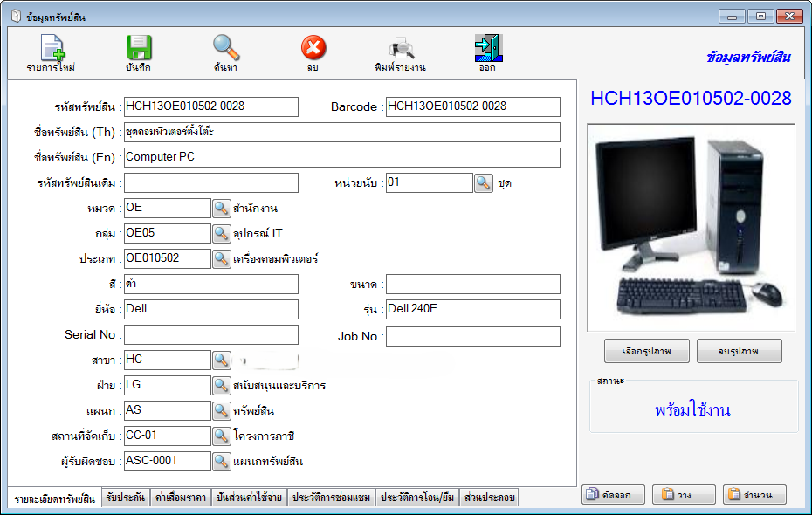Click the เครื่องคอมพิวเตอร์ type description
The width and height of the screenshot is (812, 515).
276,258
